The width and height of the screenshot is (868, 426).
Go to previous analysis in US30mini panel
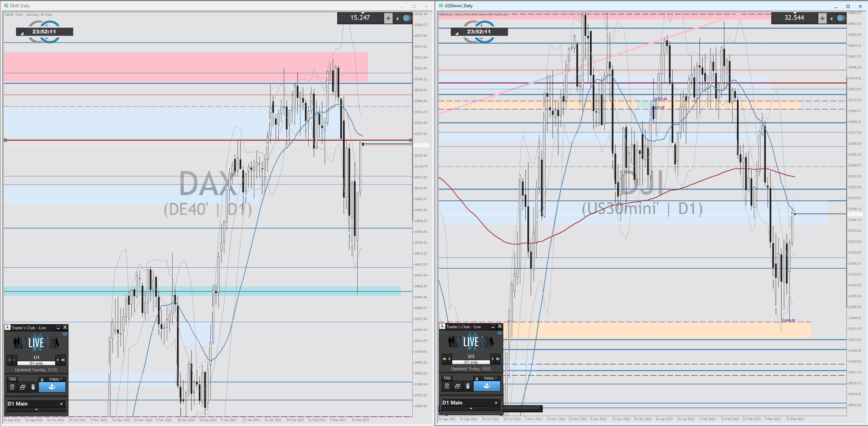[449, 359]
